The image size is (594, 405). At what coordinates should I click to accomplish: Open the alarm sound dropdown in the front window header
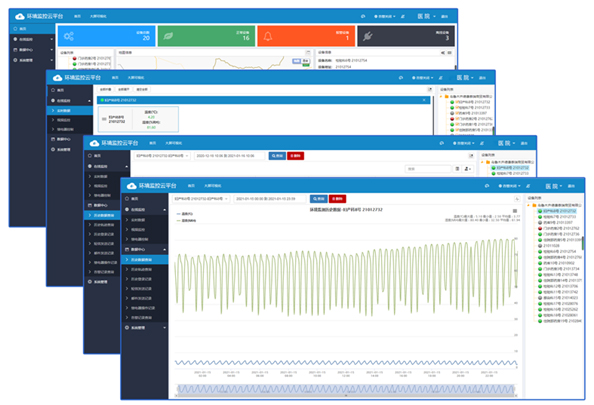tap(510, 186)
